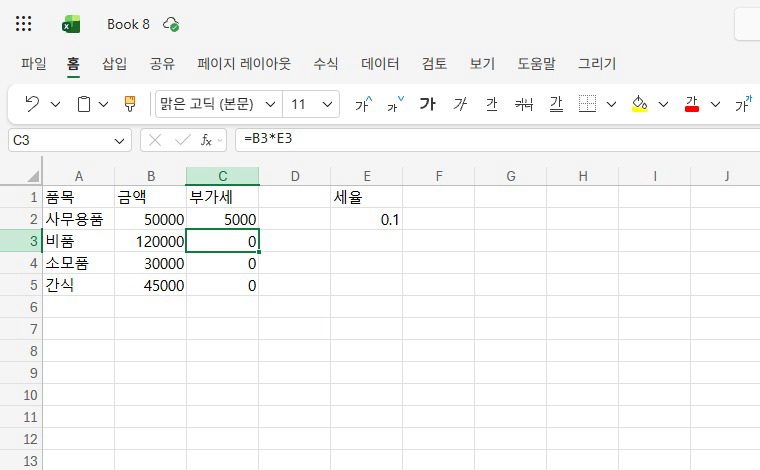
Task: Open the 그리기 tab
Action: 597,63
